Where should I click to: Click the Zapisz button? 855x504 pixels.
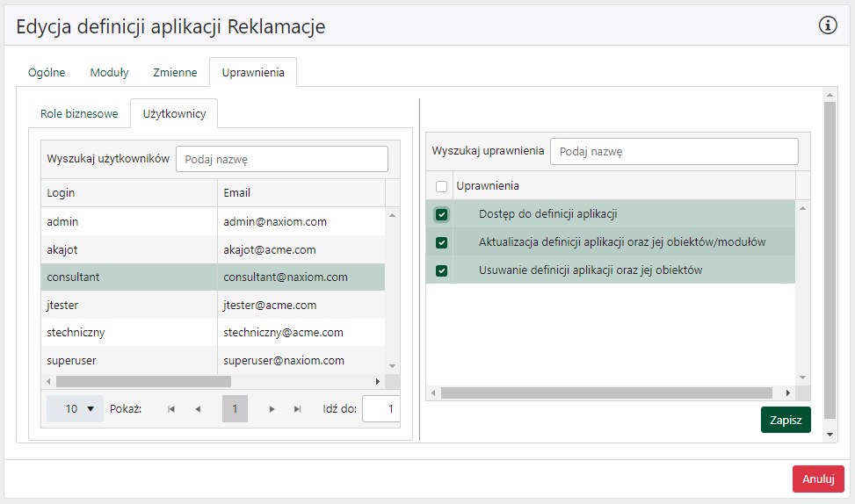pyautogui.click(x=785, y=421)
